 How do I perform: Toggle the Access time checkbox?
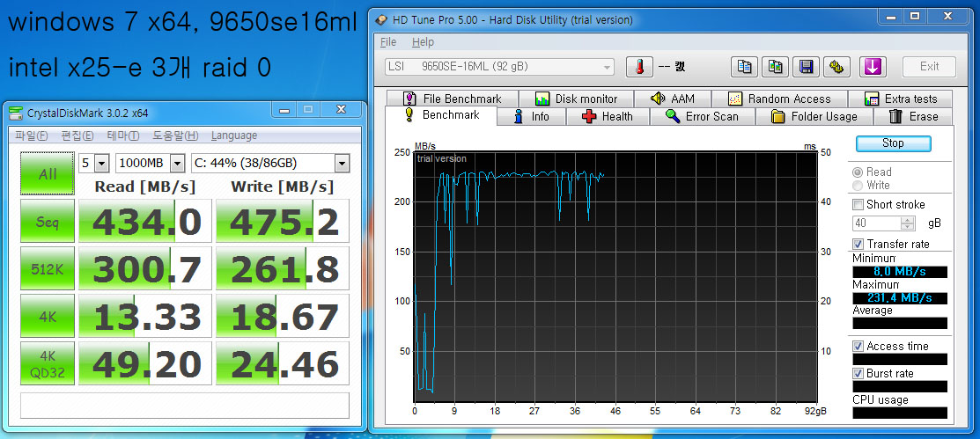858,347
